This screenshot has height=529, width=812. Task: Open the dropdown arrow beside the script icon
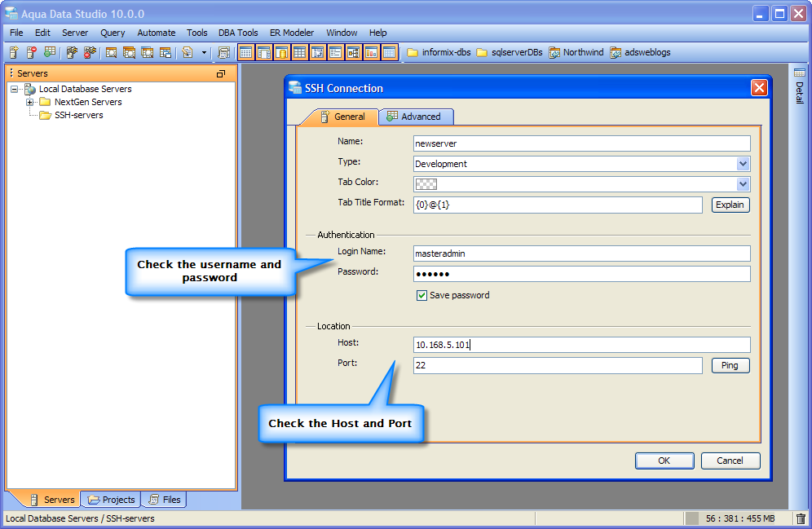[x=204, y=52]
